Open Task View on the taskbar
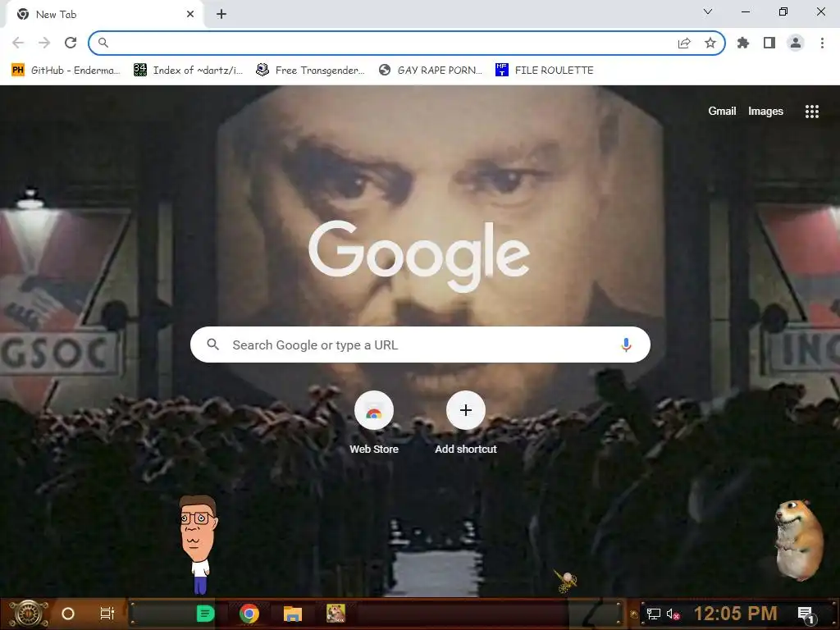Screen dimensions: 840x630 coord(107,614)
